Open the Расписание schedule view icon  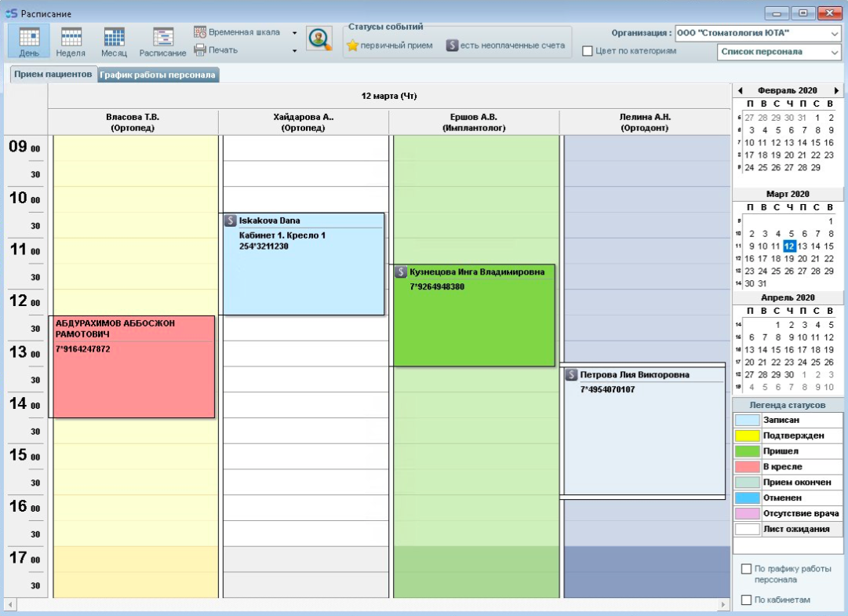click(x=162, y=41)
